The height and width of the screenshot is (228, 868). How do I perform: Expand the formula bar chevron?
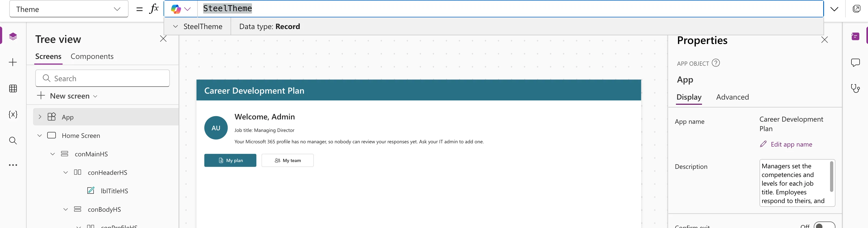pos(834,9)
